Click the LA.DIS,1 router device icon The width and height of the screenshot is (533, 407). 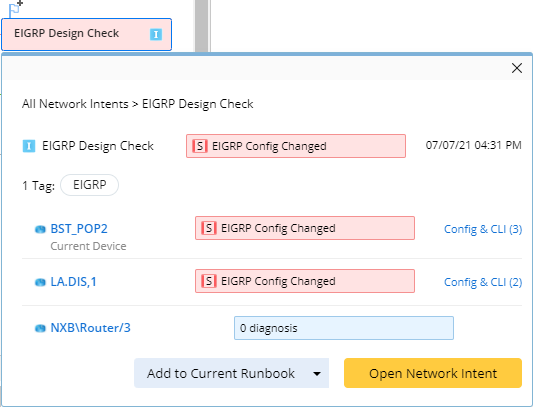coord(40,282)
